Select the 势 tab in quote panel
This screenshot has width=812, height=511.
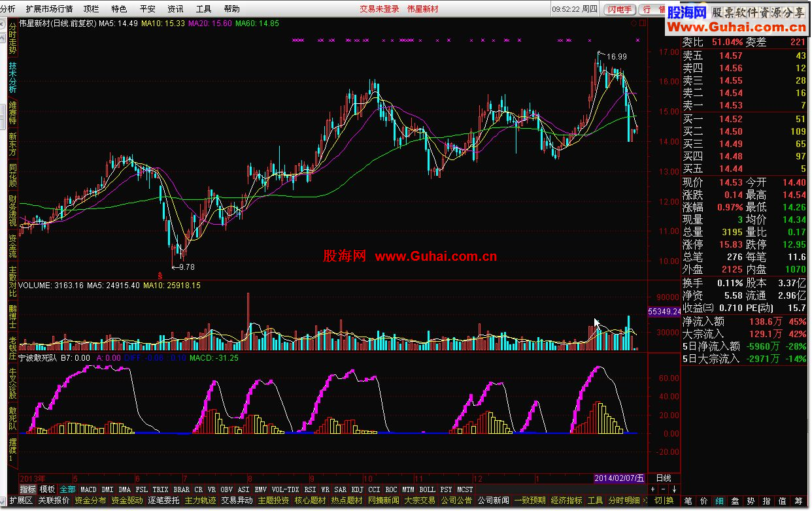point(751,501)
